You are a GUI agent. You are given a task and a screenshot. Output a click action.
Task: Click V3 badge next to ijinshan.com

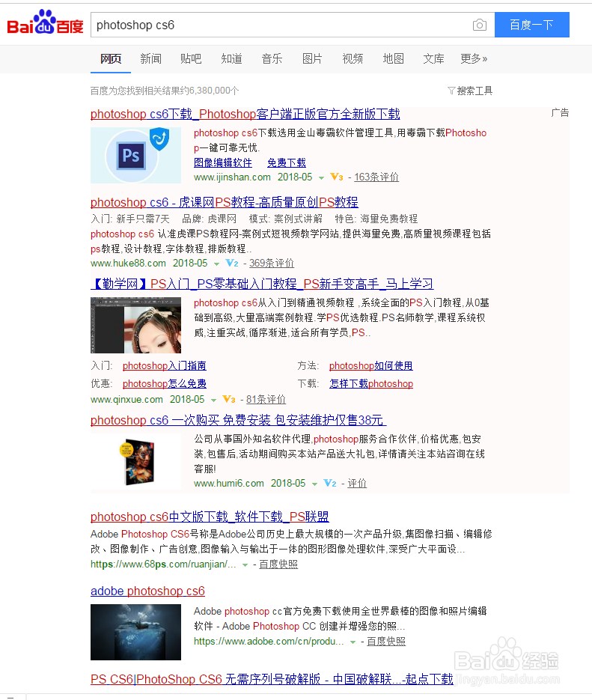click(336, 177)
